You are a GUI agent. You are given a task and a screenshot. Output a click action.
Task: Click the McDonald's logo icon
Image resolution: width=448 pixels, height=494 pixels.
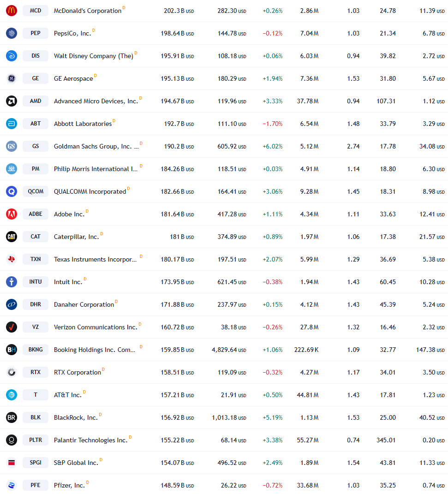click(12, 11)
